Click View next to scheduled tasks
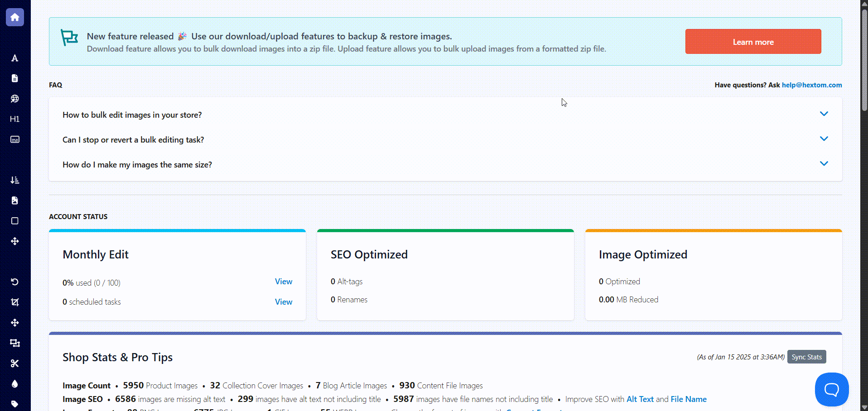Image resolution: width=868 pixels, height=411 pixels. pyautogui.click(x=284, y=302)
